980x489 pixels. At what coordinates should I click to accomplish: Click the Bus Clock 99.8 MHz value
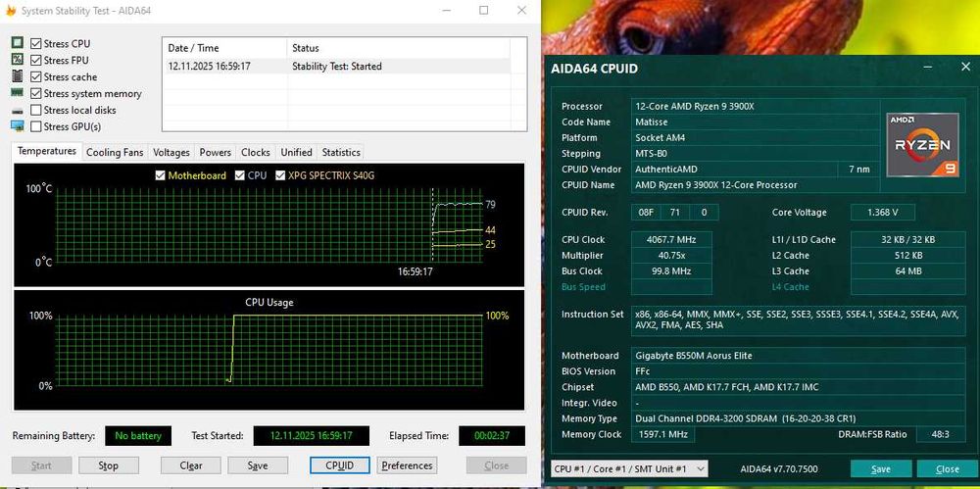(671, 270)
